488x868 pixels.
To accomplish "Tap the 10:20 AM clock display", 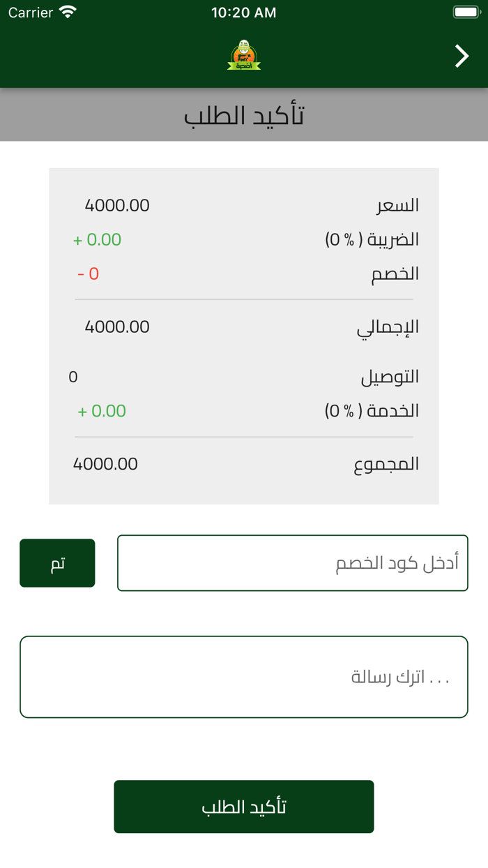I will pos(244,12).
